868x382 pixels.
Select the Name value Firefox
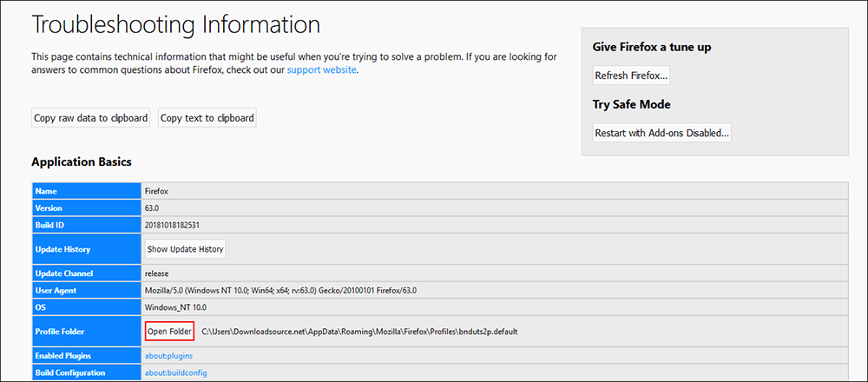click(x=156, y=191)
